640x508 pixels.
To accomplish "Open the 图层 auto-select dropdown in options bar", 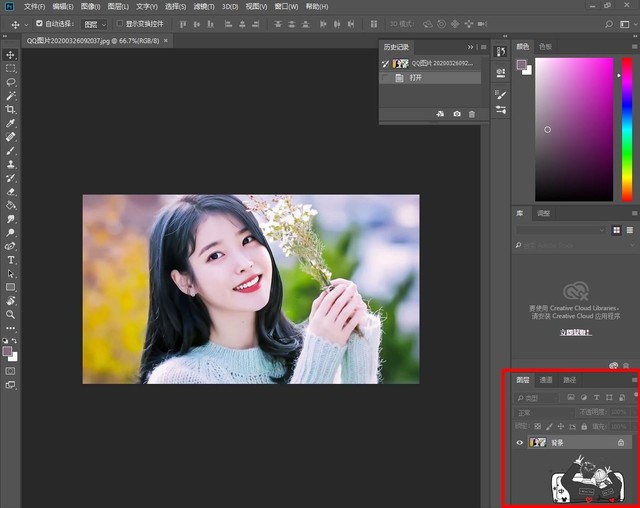I will [96, 23].
